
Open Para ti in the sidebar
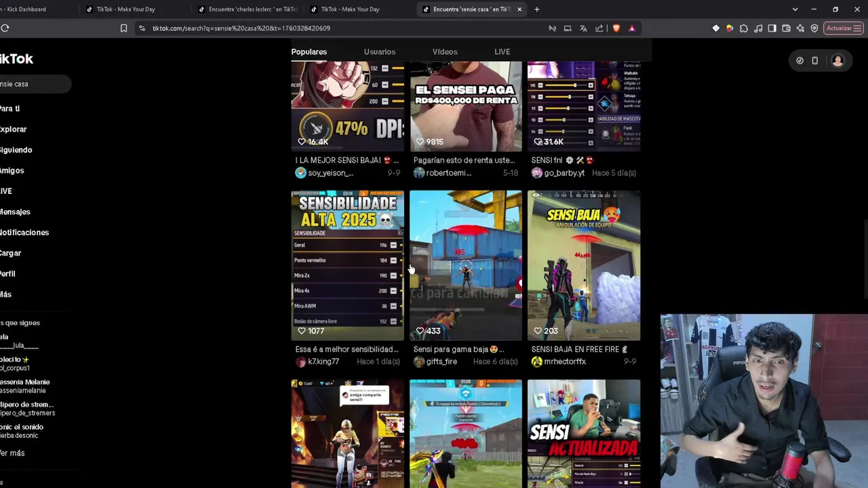[9, 108]
